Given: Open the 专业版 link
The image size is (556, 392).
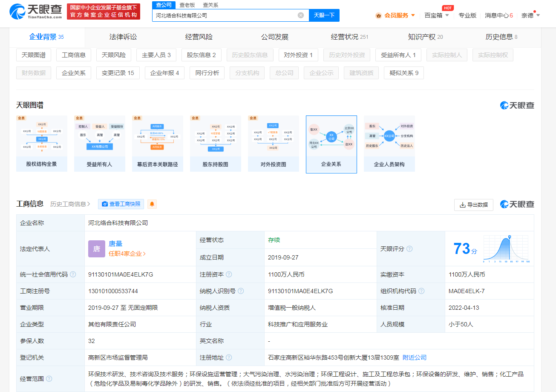Looking at the screenshot, I should pos(467,15).
